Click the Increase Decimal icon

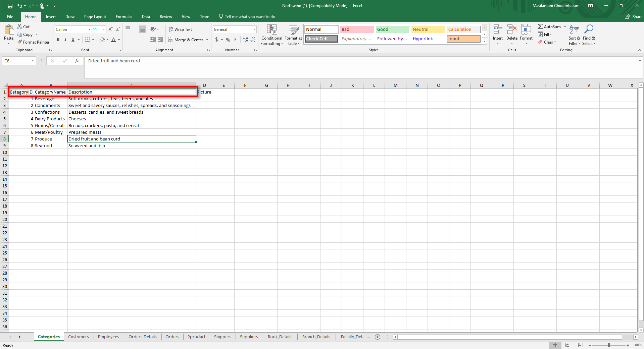245,40
